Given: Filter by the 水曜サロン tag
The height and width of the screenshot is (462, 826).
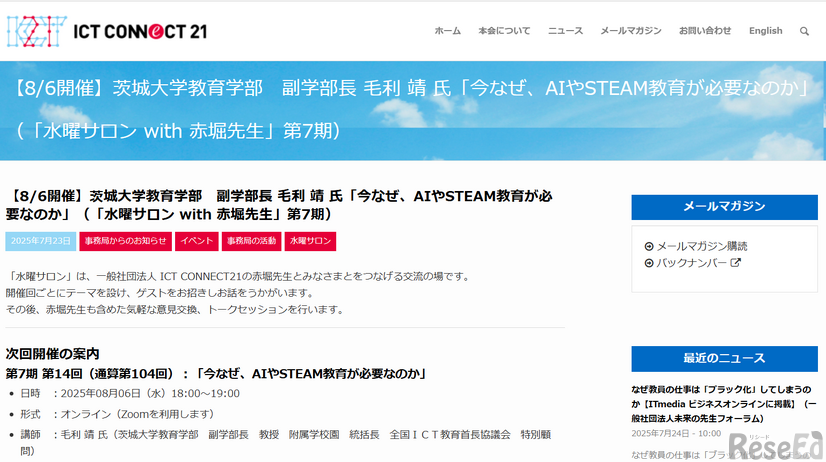Looking at the screenshot, I should pos(310,241).
